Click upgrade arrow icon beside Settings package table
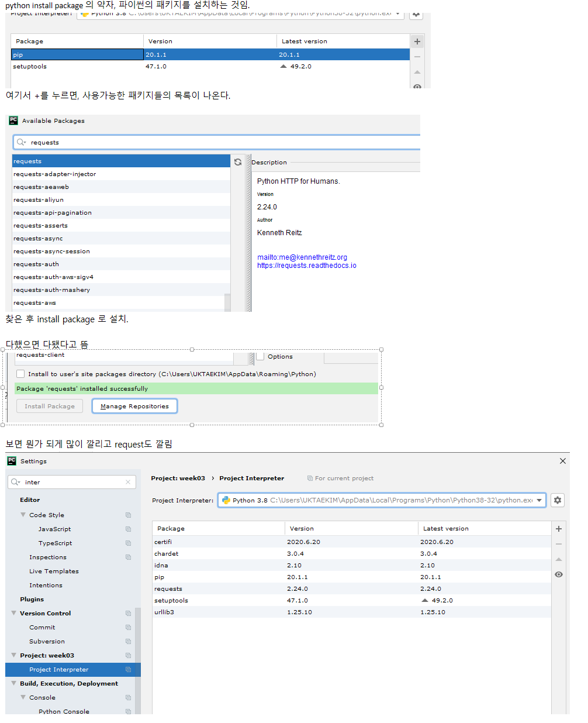The width and height of the screenshot is (588, 723). tap(559, 559)
